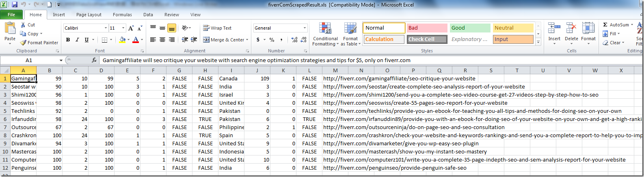Open Conditional Formatting menu
644x177 pixels.
325,35
